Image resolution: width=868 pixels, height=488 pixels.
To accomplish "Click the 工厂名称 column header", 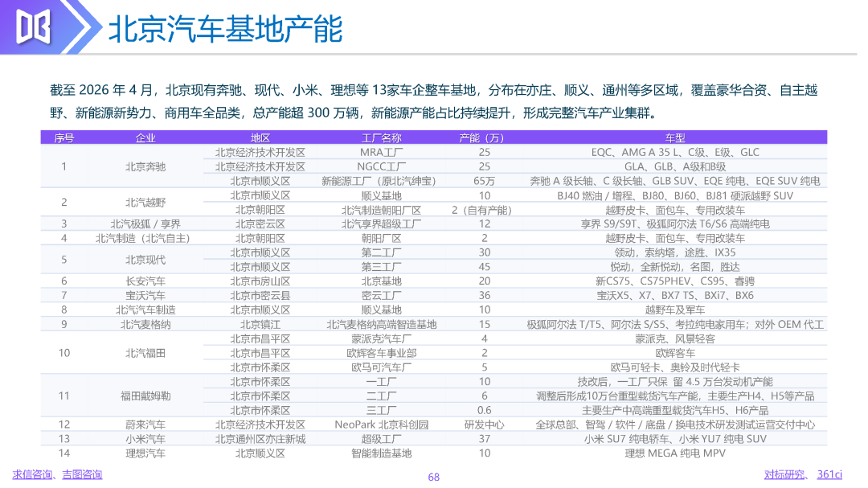I will pos(382,138).
